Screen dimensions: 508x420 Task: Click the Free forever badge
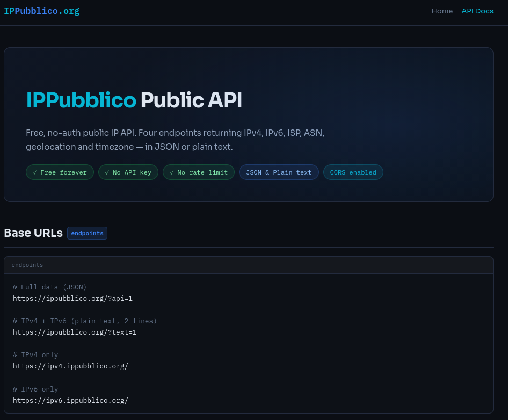tap(60, 172)
